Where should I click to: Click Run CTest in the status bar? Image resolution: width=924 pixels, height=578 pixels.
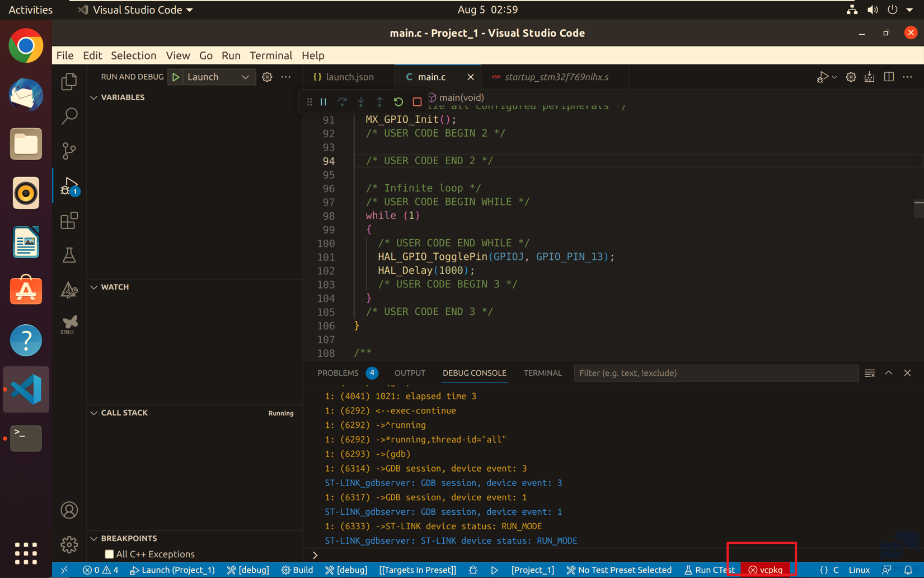pos(709,570)
